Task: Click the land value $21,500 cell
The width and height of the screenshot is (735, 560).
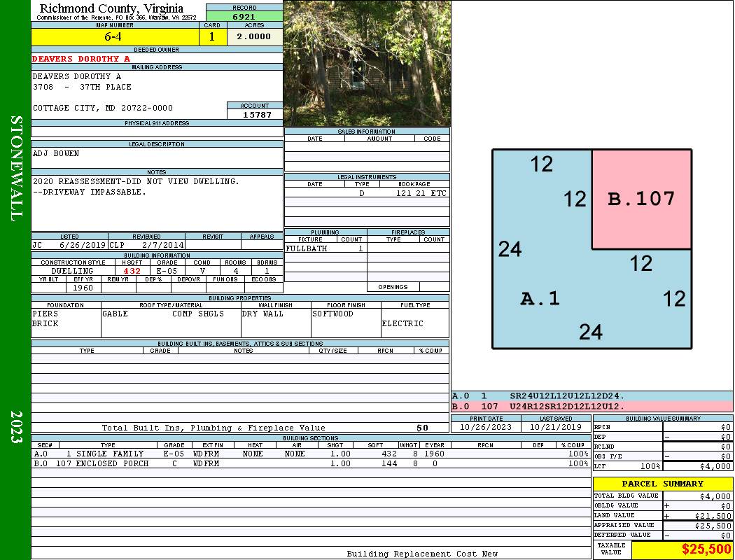Action: tap(696, 515)
